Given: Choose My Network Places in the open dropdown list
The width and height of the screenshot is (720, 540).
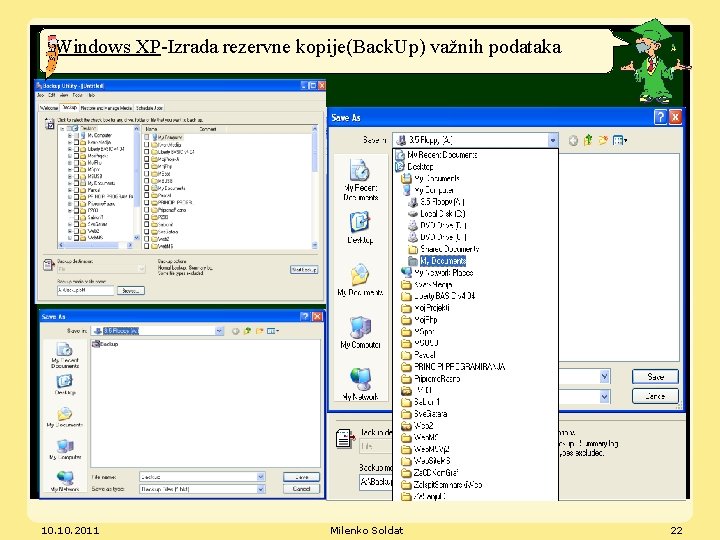Looking at the screenshot, I should (x=438, y=272).
